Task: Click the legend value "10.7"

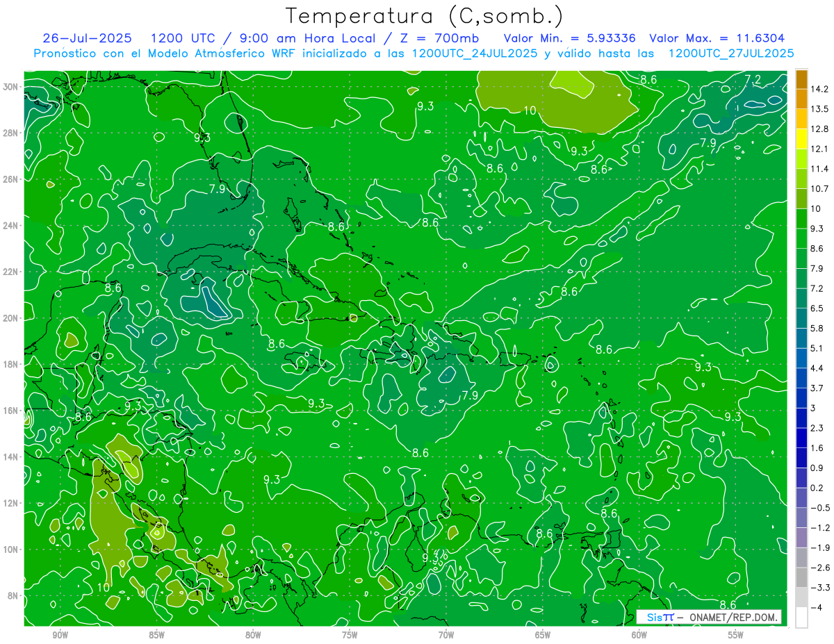Action: (819, 188)
